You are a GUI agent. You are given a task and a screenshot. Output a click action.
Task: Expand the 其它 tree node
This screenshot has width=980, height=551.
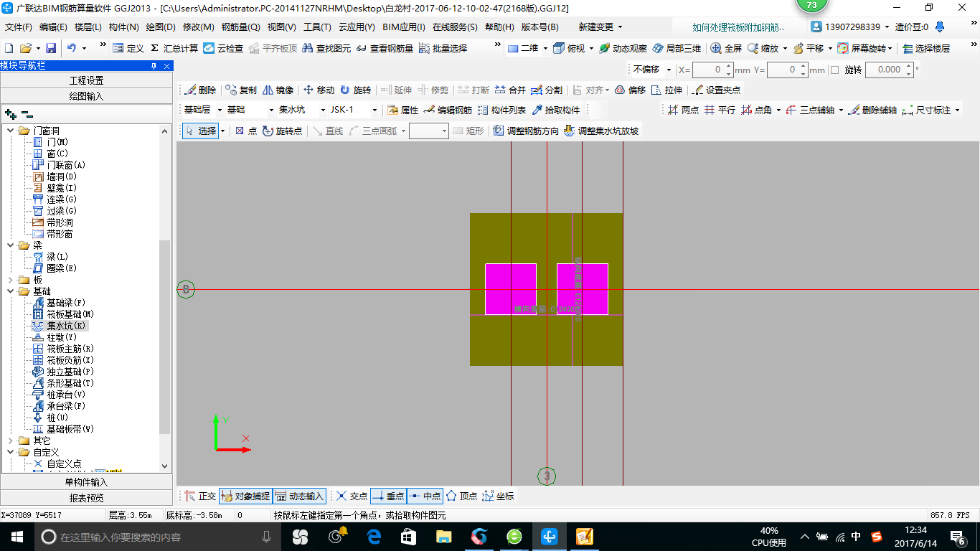coord(11,441)
